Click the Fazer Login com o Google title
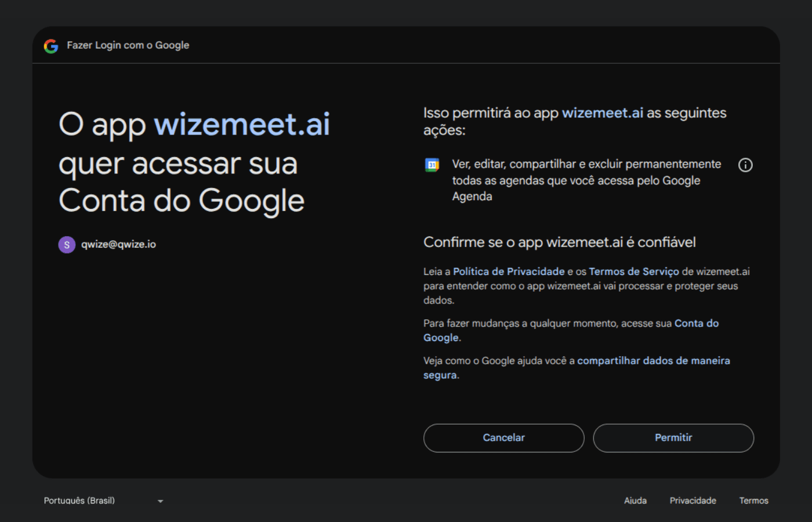812x522 pixels. point(128,45)
